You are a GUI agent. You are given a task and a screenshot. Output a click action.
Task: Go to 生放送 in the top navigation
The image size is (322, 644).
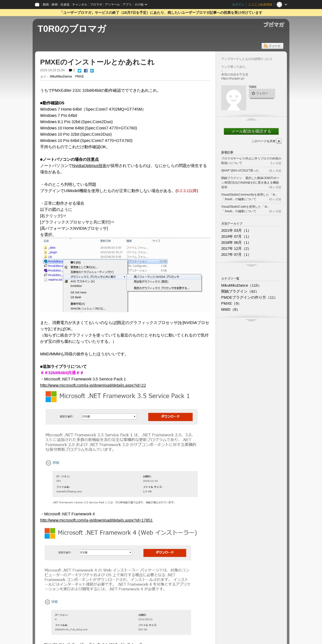pos(65,5)
